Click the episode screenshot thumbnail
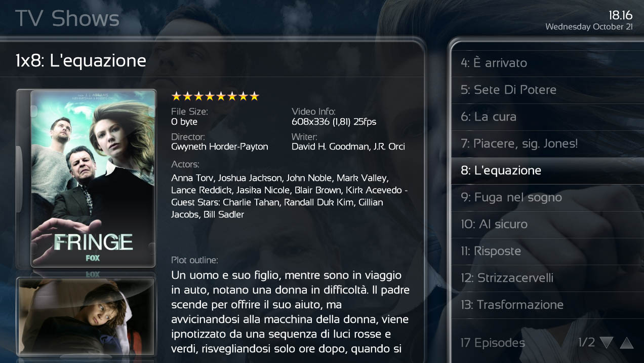 click(x=86, y=317)
